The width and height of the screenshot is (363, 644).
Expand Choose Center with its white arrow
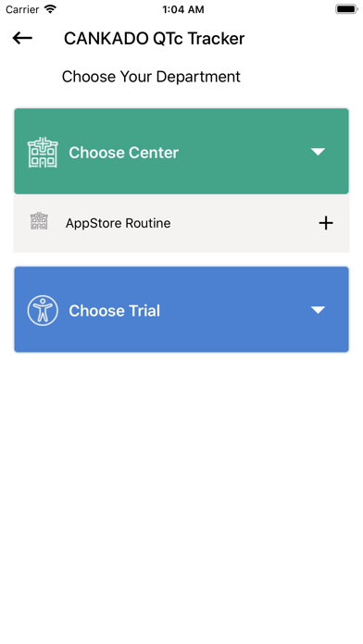point(318,152)
